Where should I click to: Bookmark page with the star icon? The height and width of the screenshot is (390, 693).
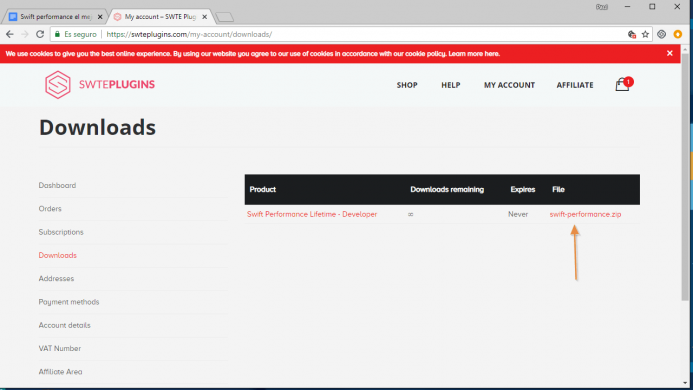click(645, 34)
